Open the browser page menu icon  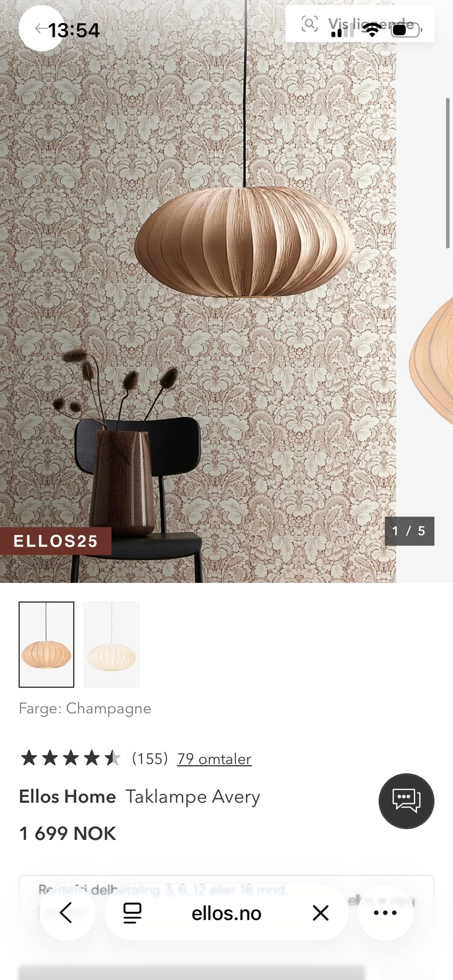132,913
